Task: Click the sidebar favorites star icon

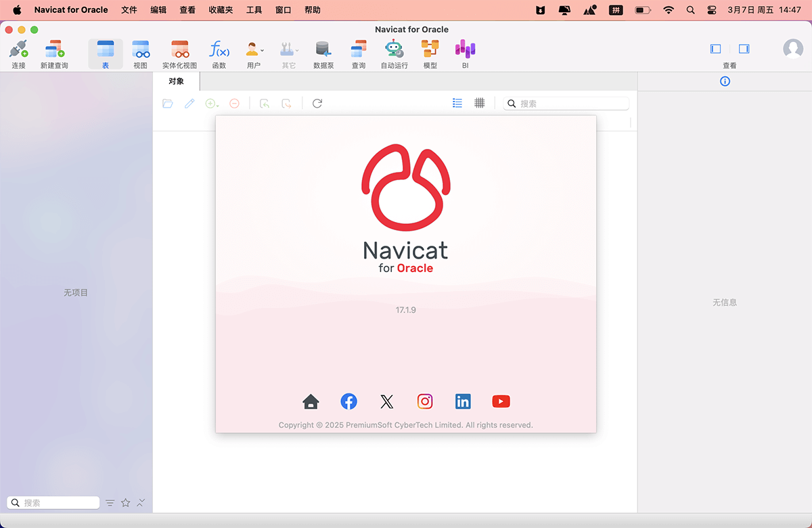Action: point(125,503)
